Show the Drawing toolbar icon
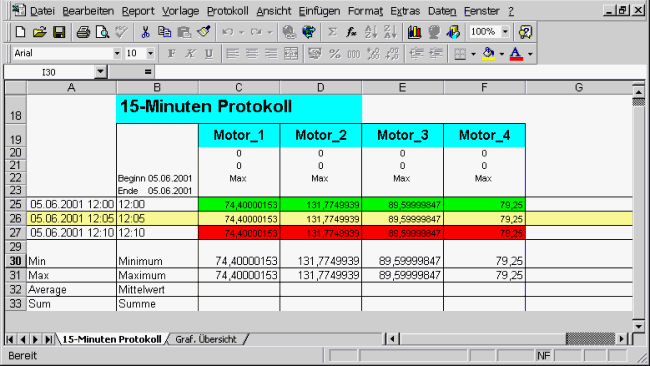650x366 pixels. [x=453, y=32]
